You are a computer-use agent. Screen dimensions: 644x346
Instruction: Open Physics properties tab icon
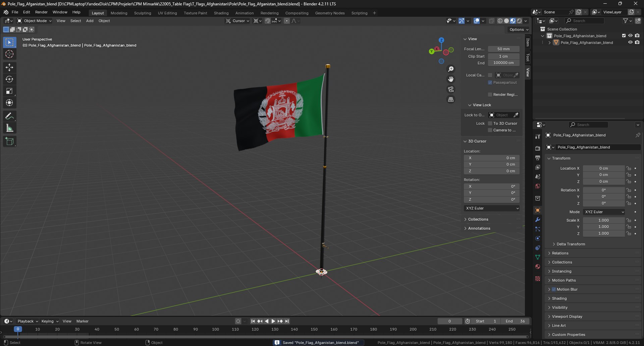point(538,238)
